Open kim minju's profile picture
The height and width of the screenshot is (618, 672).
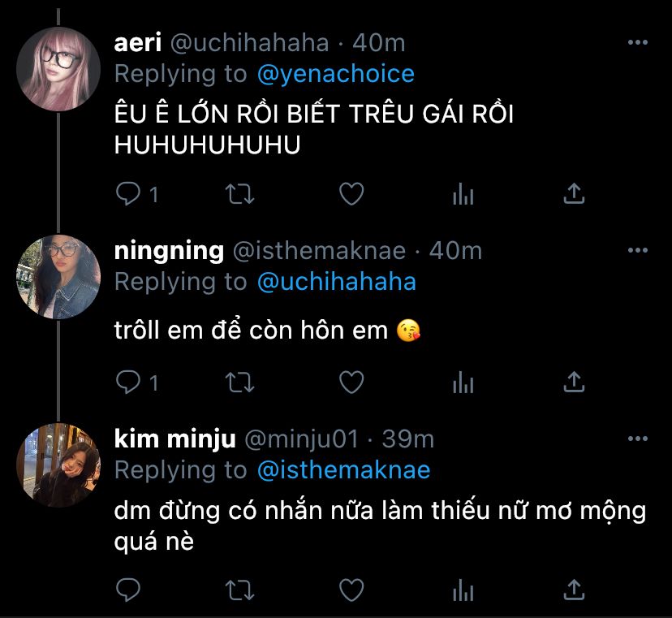coord(59,464)
